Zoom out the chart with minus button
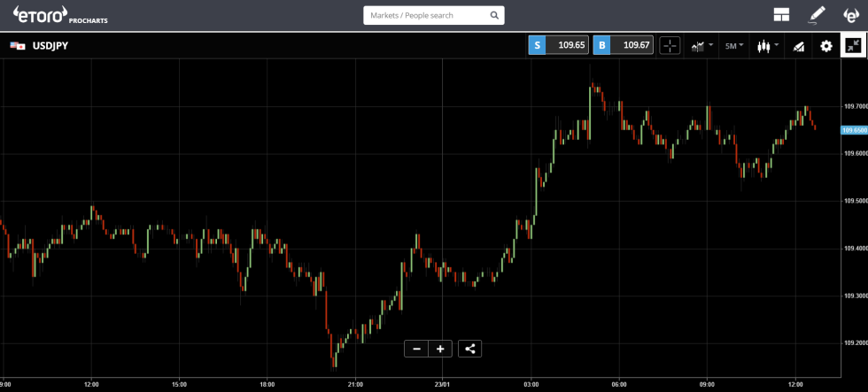 point(416,349)
